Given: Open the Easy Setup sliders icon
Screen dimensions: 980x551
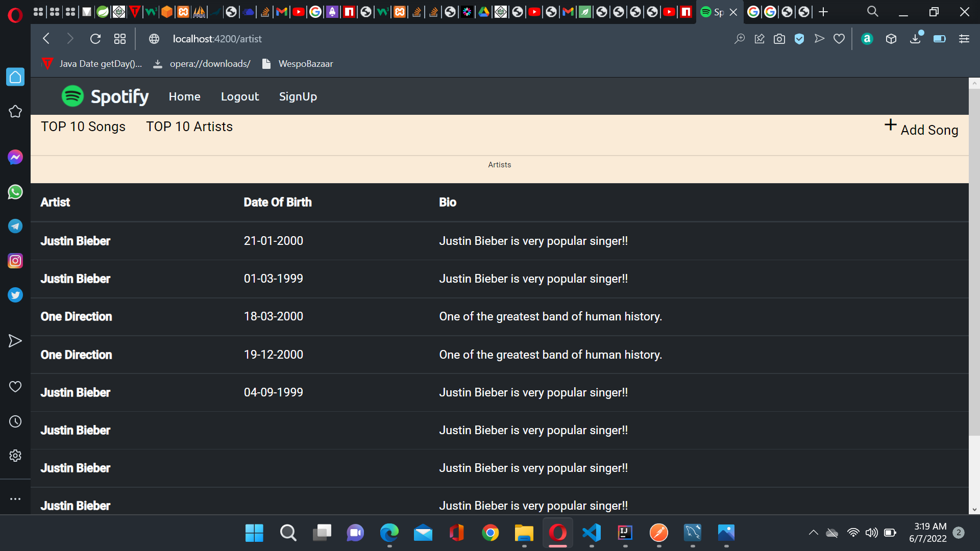Looking at the screenshot, I should (964, 39).
